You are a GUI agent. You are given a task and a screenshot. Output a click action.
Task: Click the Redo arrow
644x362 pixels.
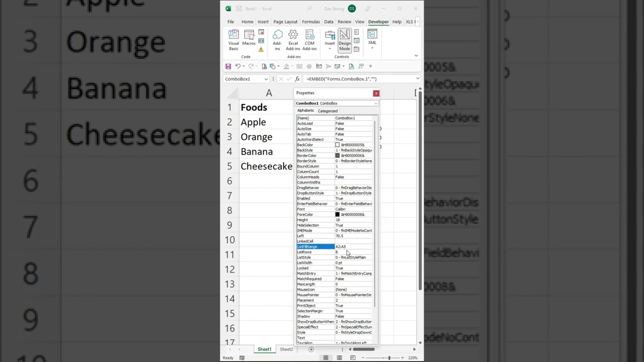tap(251, 66)
